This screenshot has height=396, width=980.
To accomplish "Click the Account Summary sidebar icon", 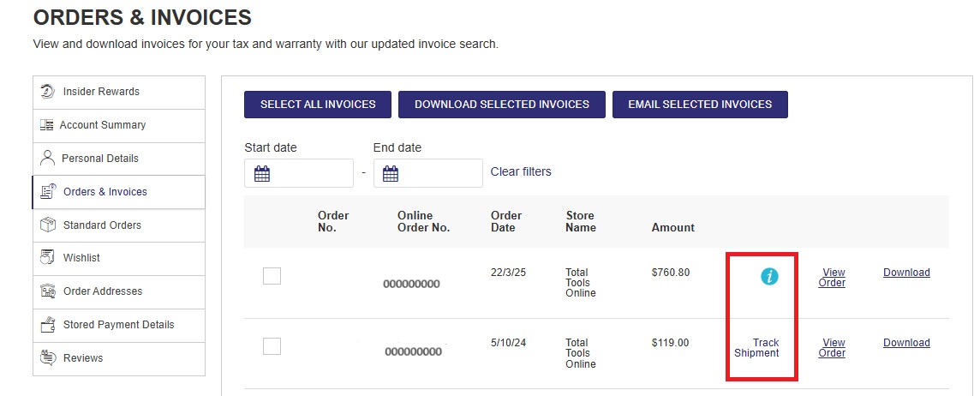I will (47, 125).
